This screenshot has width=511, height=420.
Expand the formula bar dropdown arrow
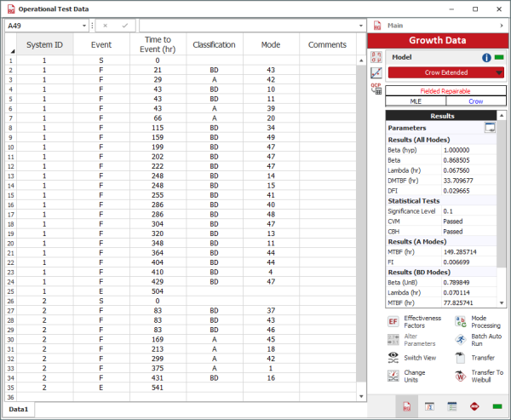361,26
